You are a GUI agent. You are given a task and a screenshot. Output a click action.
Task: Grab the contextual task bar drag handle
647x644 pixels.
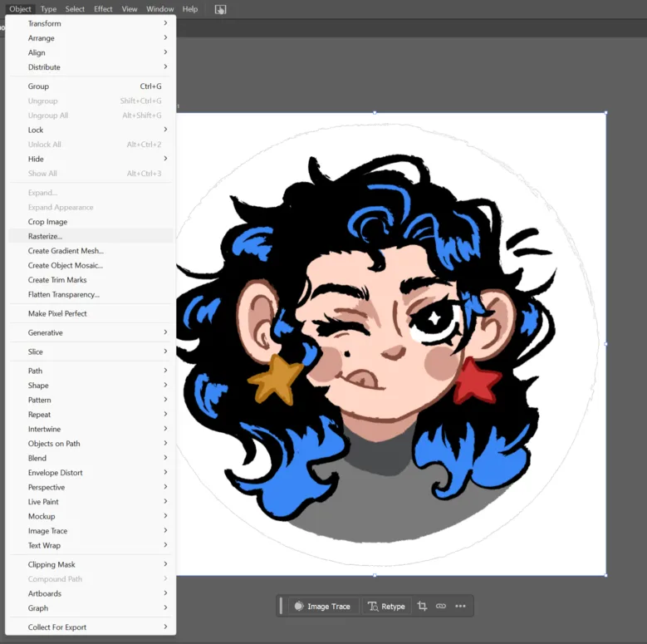pos(281,606)
